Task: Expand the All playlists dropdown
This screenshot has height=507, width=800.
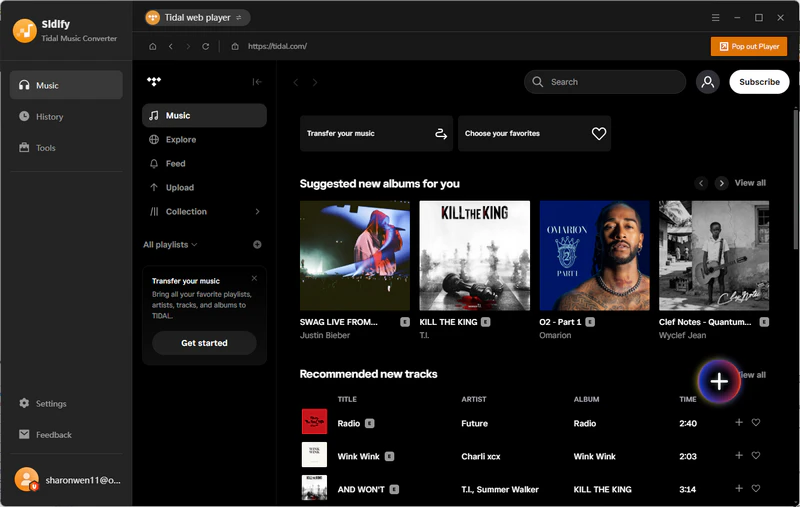Action: tap(170, 245)
